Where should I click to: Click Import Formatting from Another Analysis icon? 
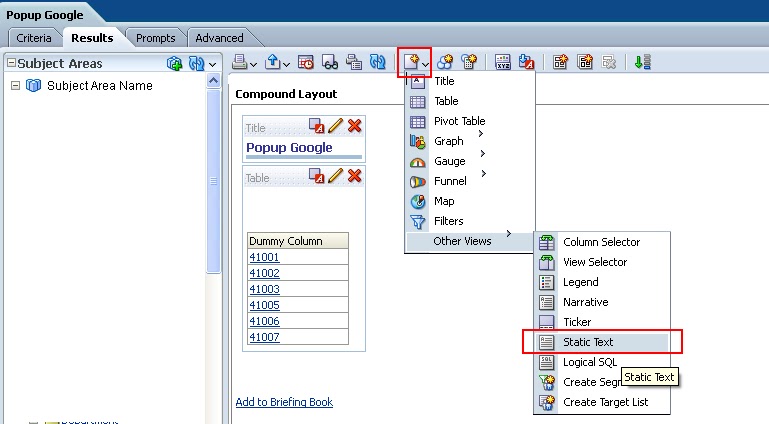[526, 62]
